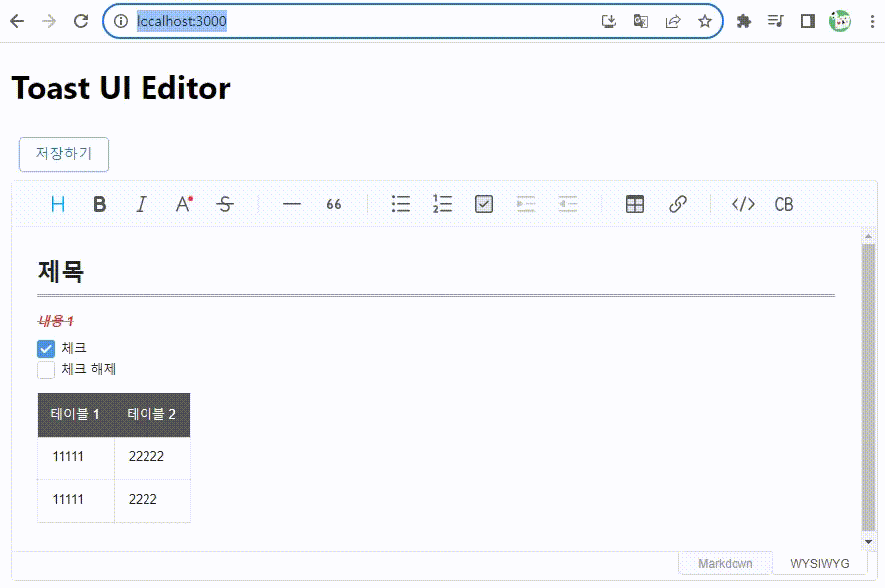Image resolution: width=885 pixels, height=588 pixels.
Task: Click the '제목' heading text
Action: tap(61, 271)
